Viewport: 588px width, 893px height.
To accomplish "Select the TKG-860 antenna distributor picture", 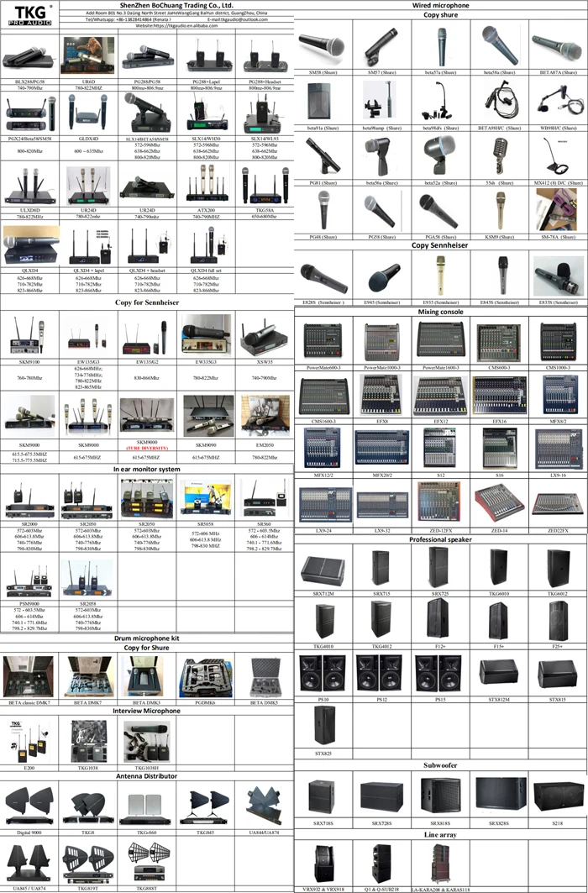I will click(x=145, y=809).
